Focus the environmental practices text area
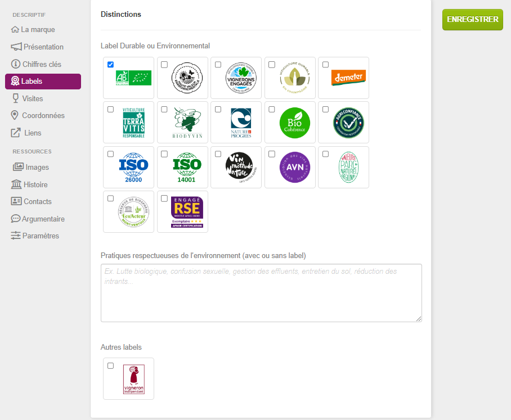 pyautogui.click(x=261, y=293)
